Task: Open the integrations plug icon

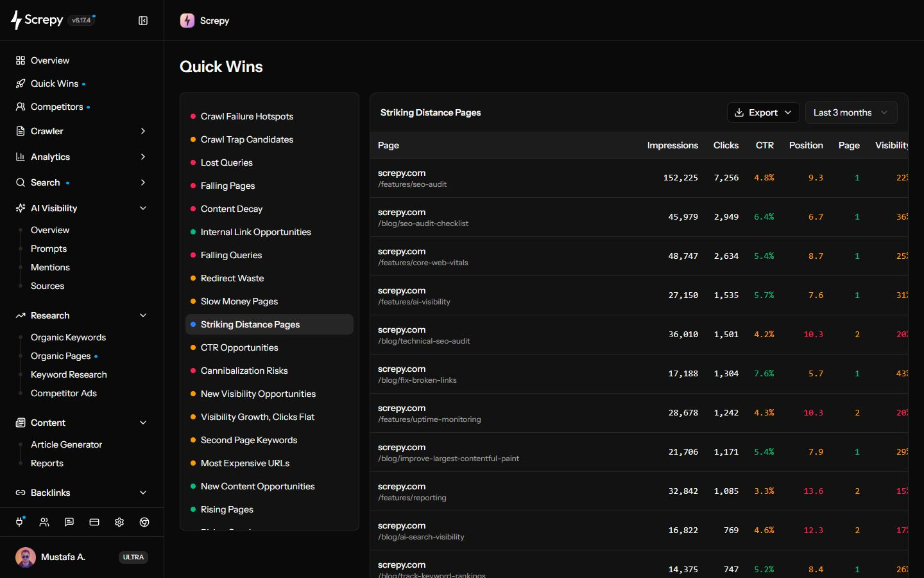Action: (x=19, y=522)
